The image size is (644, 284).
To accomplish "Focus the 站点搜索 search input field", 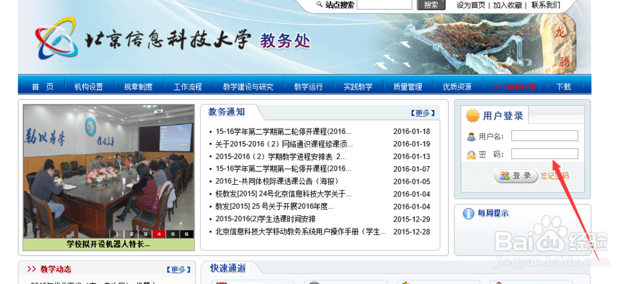I will (384, 5).
